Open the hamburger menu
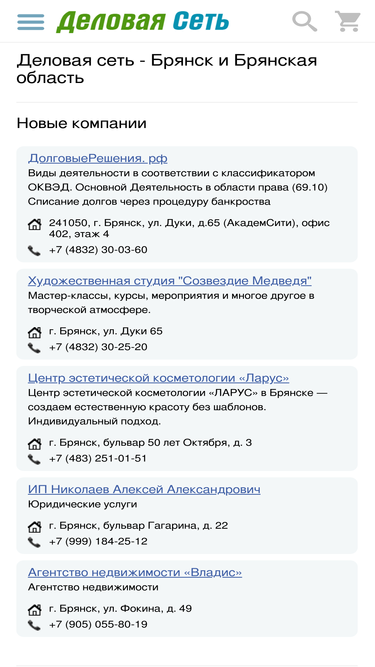 point(31,22)
